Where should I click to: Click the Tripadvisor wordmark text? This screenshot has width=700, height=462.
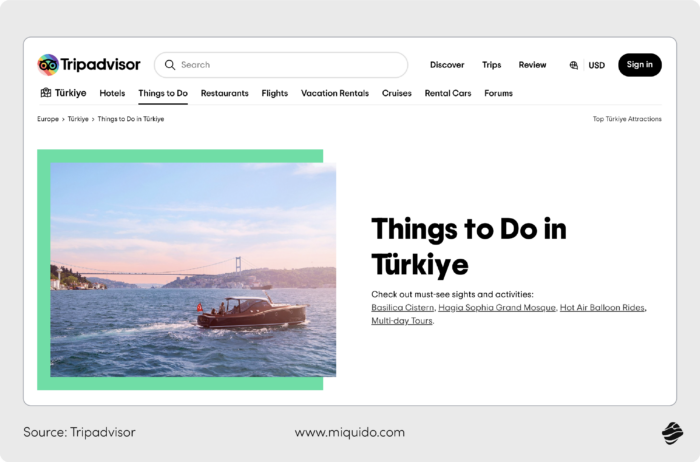[x=100, y=65]
